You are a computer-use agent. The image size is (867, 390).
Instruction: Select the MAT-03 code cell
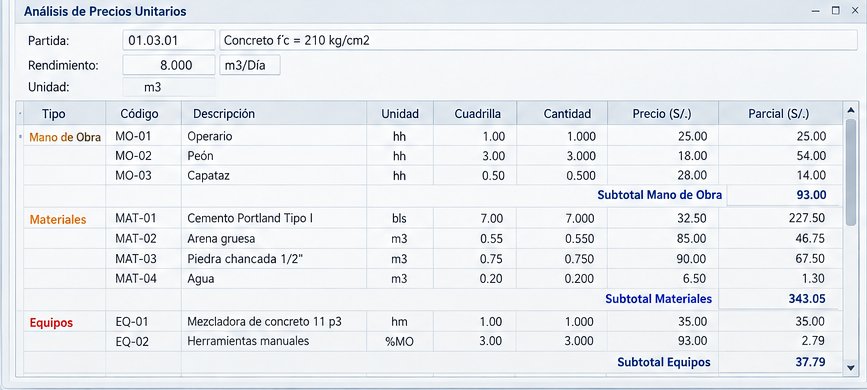(x=143, y=259)
